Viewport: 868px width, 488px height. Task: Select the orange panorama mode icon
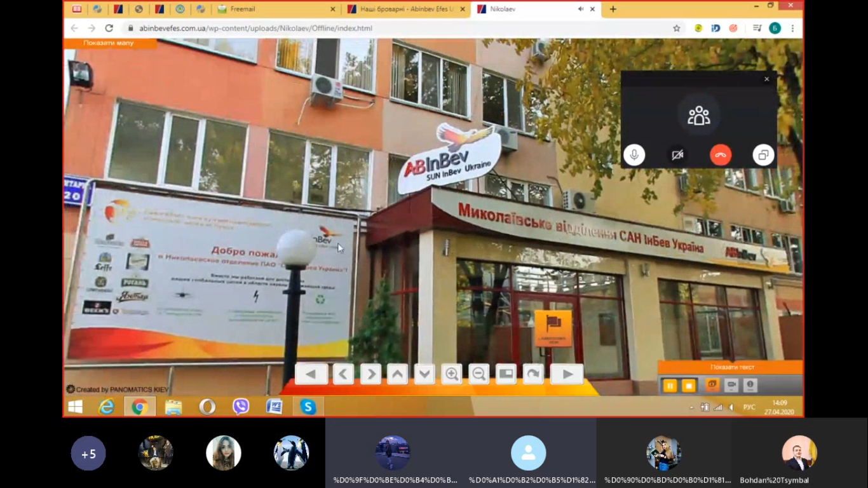coord(711,385)
